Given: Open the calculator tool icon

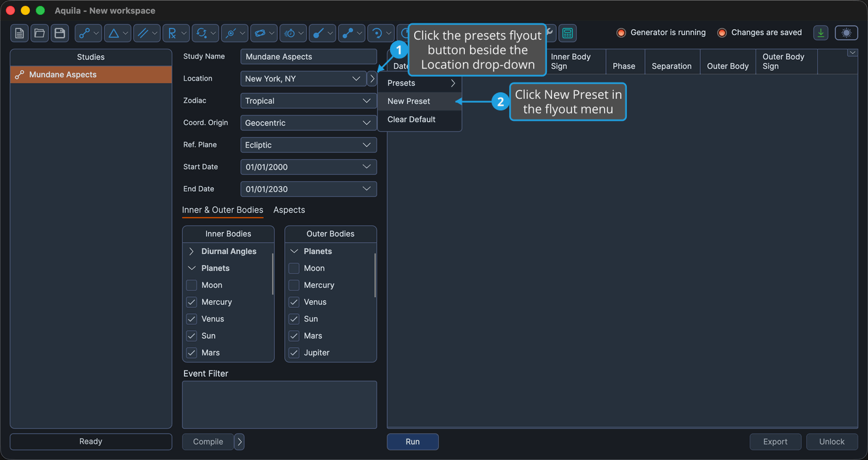Looking at the screenshot, I should [x=568, y=33].
